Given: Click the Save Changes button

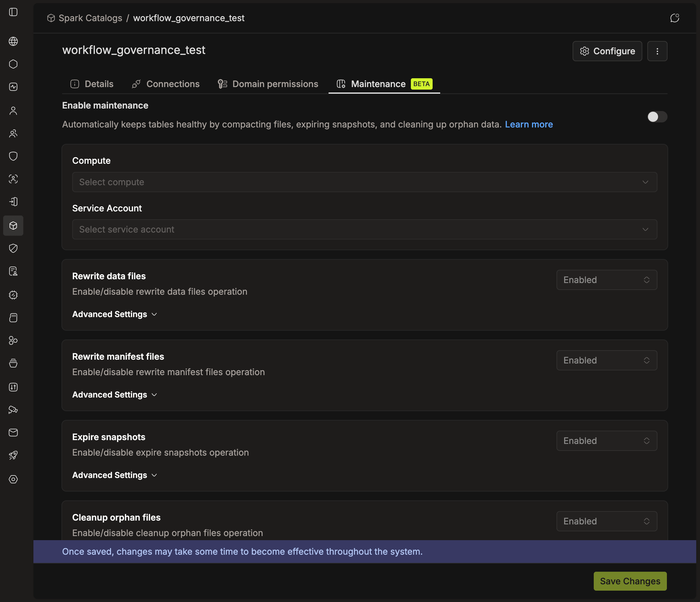Looking at the screenshot, I should (630, 581).
